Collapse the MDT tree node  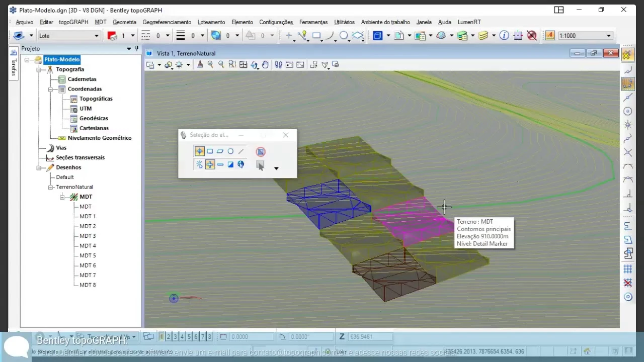62,197
